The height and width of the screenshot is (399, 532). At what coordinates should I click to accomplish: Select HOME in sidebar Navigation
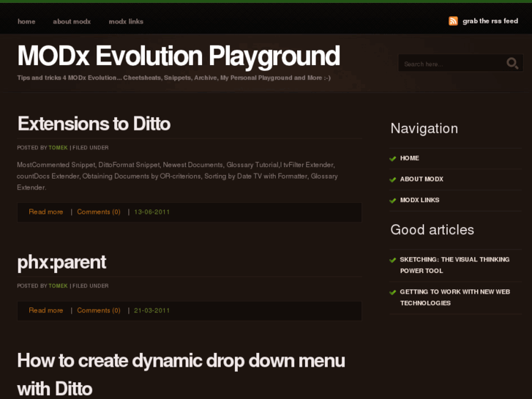click(x=410, y=158)
